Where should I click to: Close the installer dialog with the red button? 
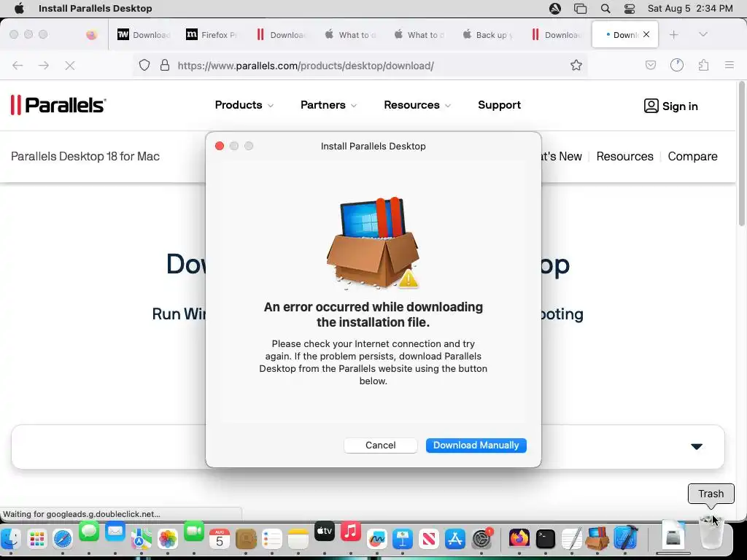220,146
